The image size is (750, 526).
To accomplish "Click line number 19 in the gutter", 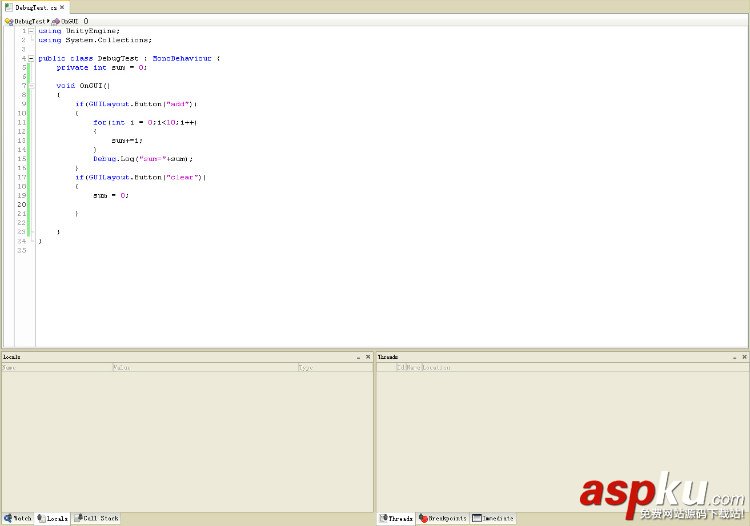I will (x=22, y=196).
